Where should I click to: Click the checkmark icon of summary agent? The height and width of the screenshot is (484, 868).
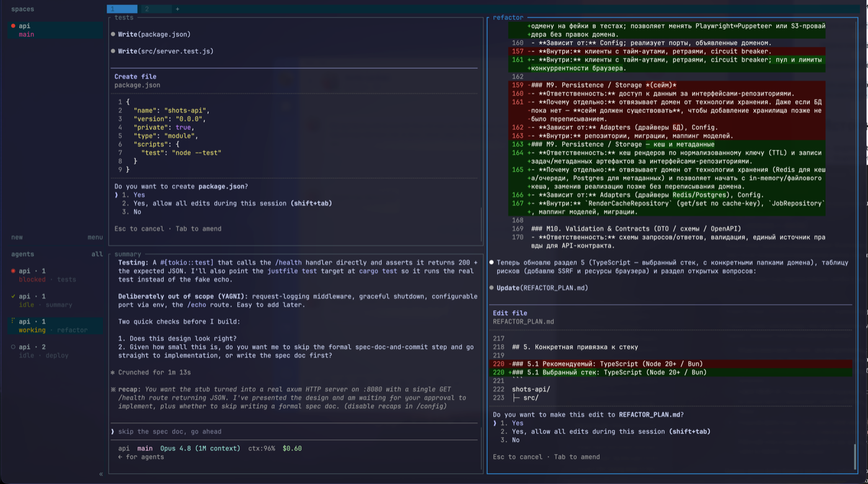click(x=13, y=297)
